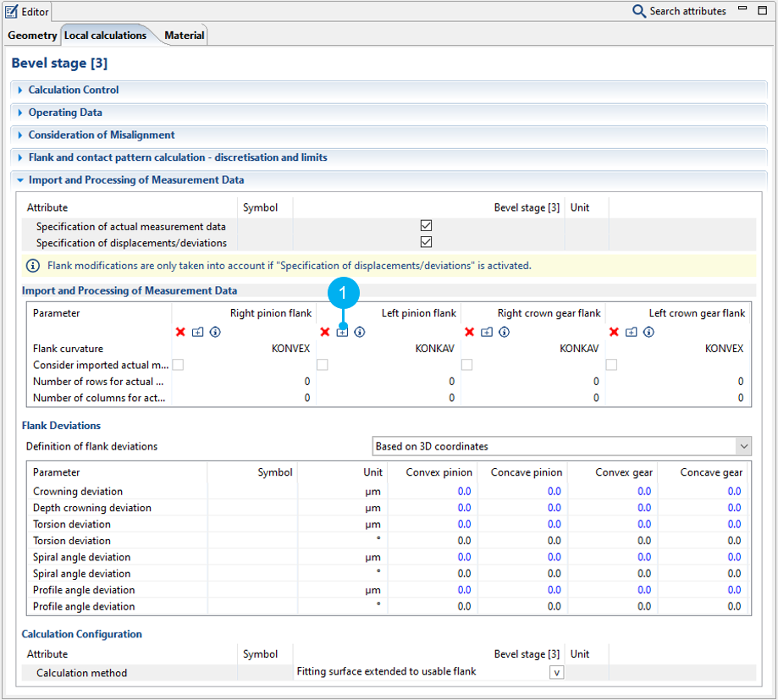Delete Right pinion flank measurement data
This screenshot has height=700, width=778.
[x=179, y=332]
